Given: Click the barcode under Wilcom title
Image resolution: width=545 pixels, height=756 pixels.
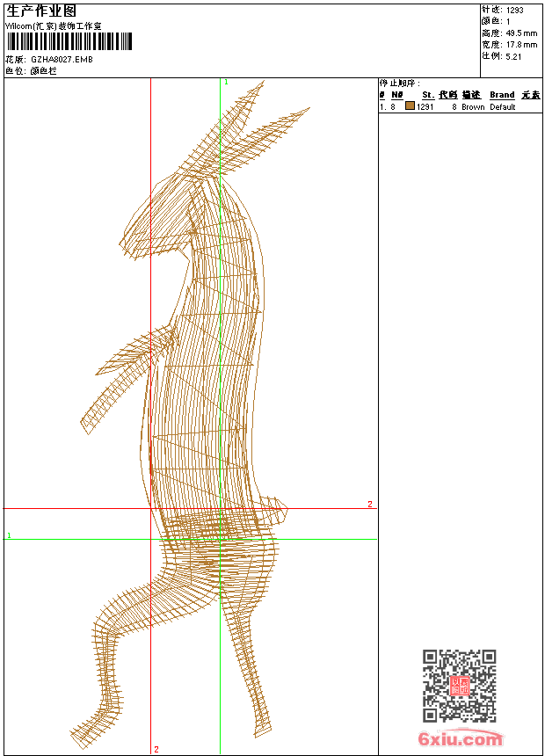Looking at the screenshot, I should click(x=69, y=41).
